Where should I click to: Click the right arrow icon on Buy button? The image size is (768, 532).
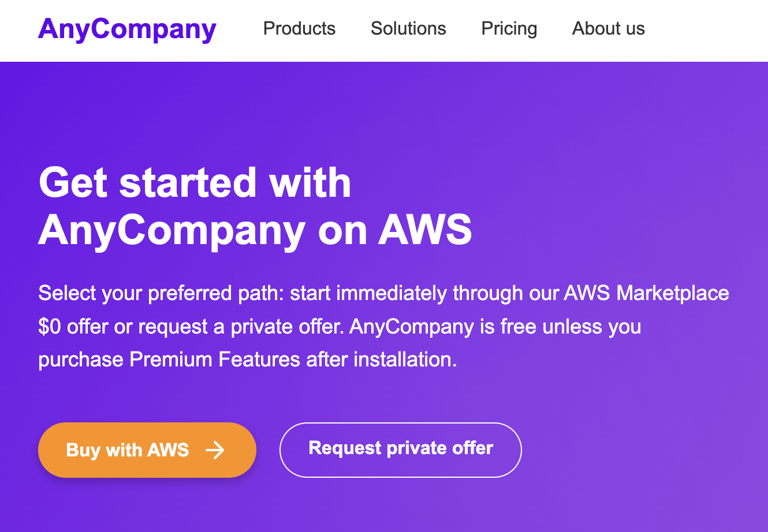215,450
